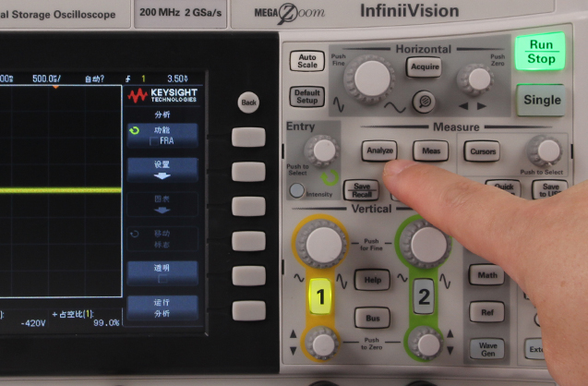
Task: Tap the +占空比(1) measurement label
Action: pyautogui.click(x=73, y=314)
